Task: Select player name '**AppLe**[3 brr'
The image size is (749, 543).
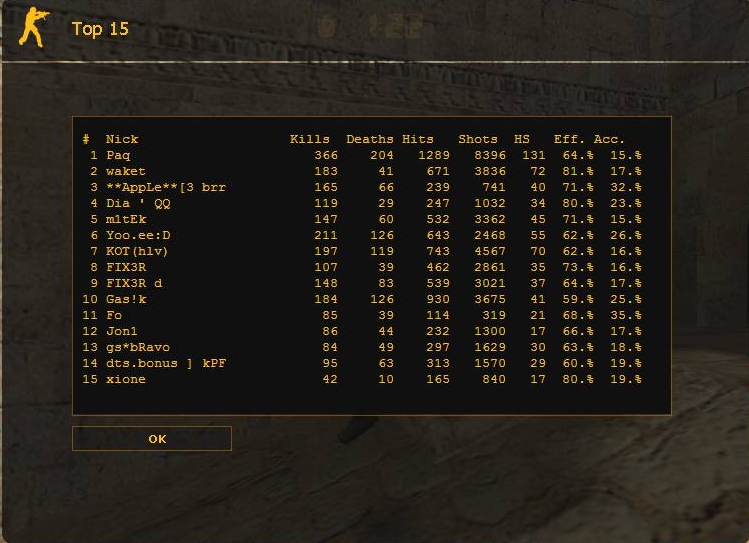Action: click(166, 187)
